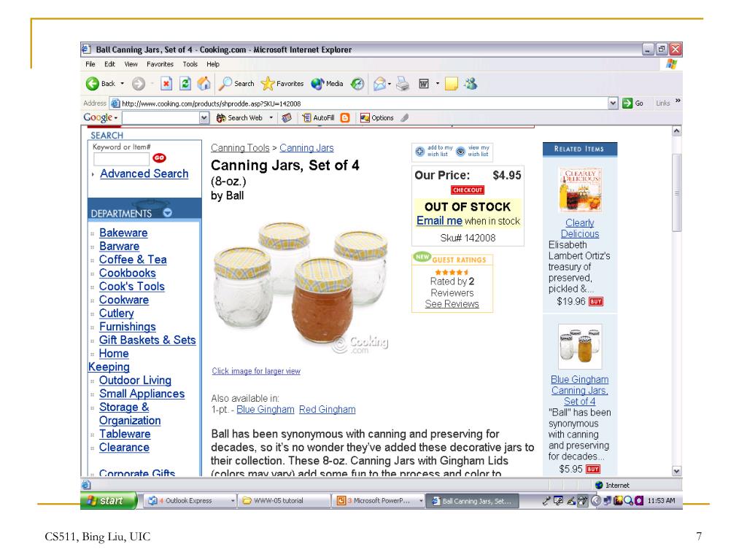Expand the Links toolbar chevron
Image resolution: width=747 pixels, height=560 pixels.
[678, 101]
